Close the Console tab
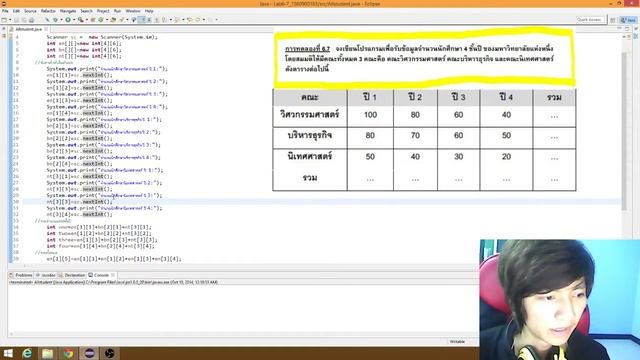The width and height of the screenshot is (640, 360). (113, 275)
